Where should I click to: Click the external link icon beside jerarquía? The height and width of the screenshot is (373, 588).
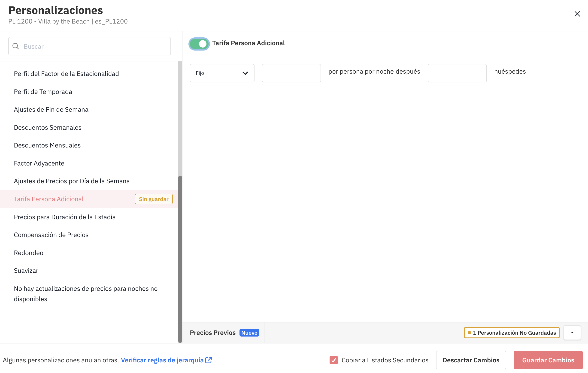pos(209,360)
